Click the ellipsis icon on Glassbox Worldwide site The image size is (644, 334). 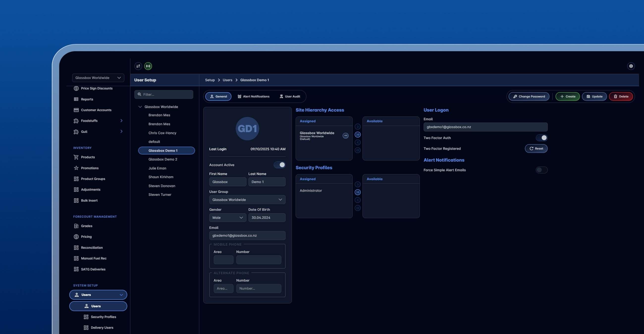pos(346,136)
